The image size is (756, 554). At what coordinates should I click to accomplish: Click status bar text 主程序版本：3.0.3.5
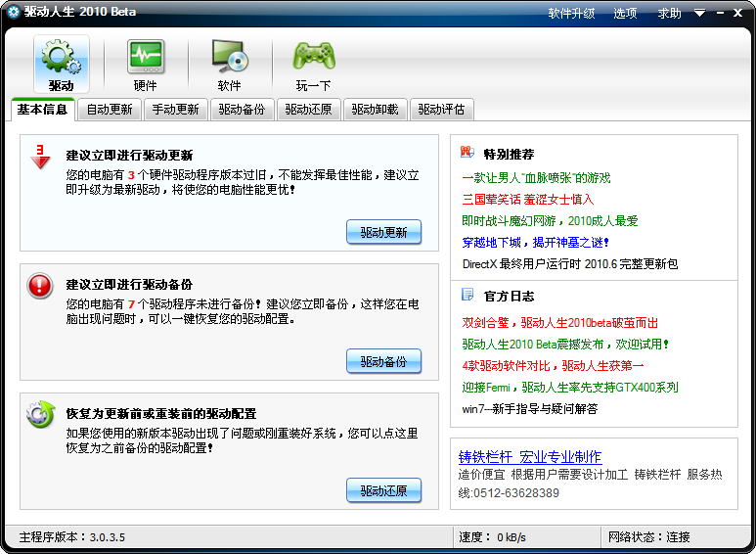tap(71, 537)
